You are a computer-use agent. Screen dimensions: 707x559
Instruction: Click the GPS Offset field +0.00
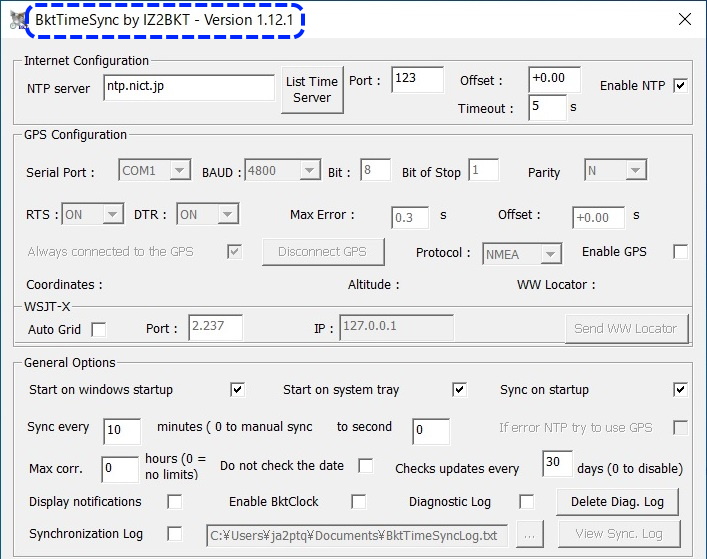[x=598, y=218]
